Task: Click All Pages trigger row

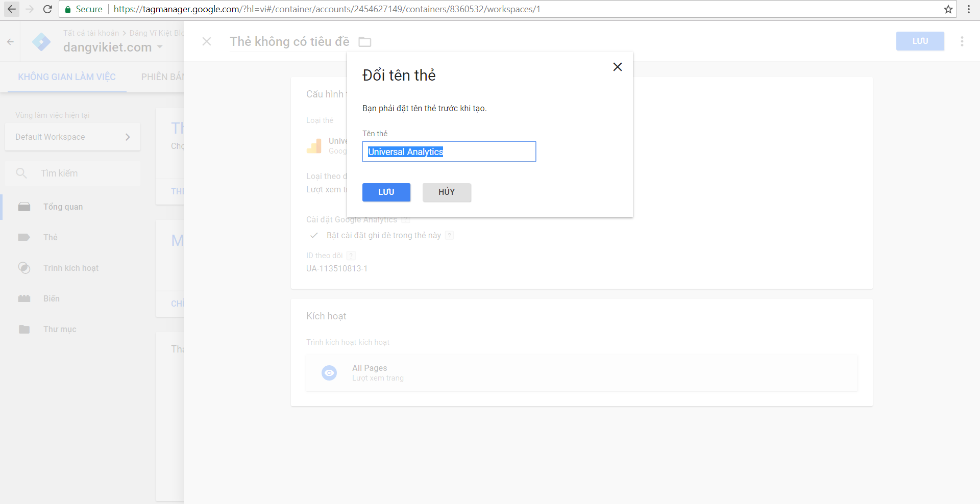Action: (582, 373)
